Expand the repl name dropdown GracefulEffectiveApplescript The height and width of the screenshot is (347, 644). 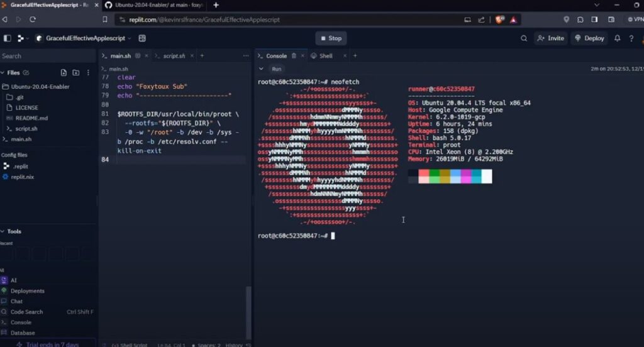coord(130,38)
